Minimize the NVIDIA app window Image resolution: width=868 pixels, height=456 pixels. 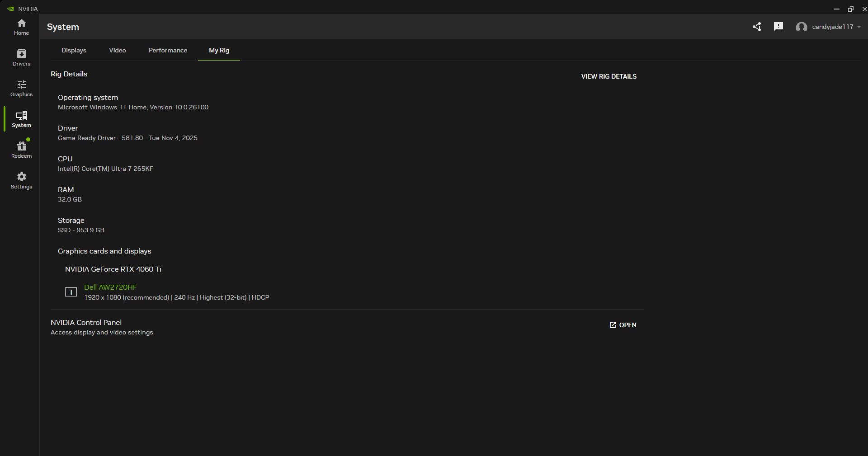pyautogui.click(x=836, y=9)
